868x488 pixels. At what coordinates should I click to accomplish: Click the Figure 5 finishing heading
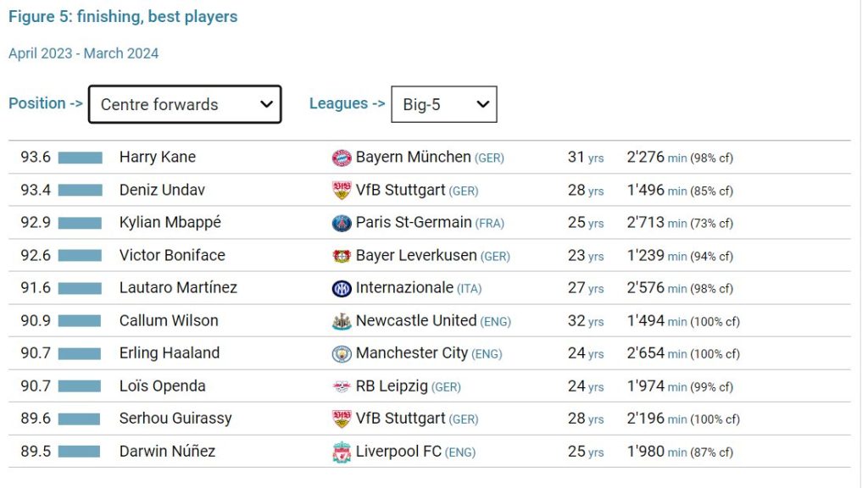[123, 17]
